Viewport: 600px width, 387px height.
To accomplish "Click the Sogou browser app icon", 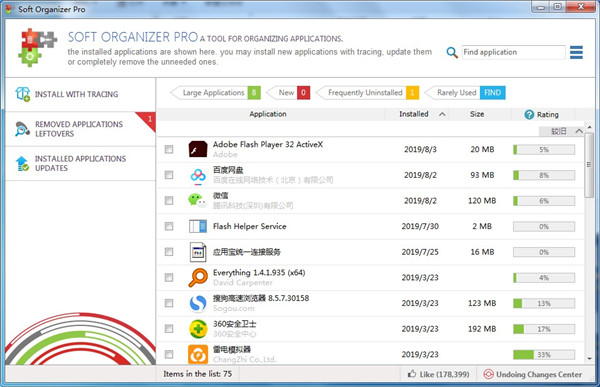I will [x=198, y=303].
